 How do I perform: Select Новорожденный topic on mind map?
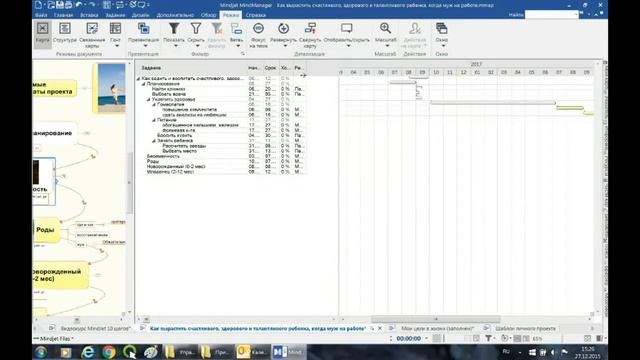click(x=59, y=275)
